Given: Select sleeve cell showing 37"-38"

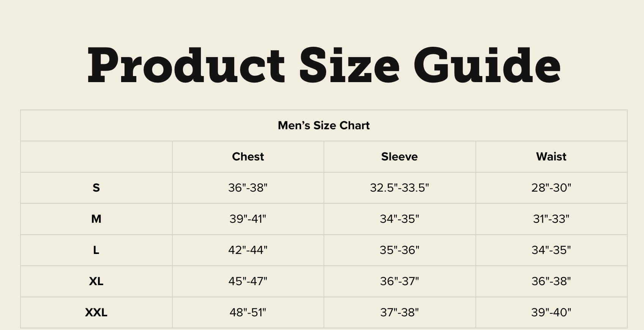Looking at the screenshot, I should 399,313.
